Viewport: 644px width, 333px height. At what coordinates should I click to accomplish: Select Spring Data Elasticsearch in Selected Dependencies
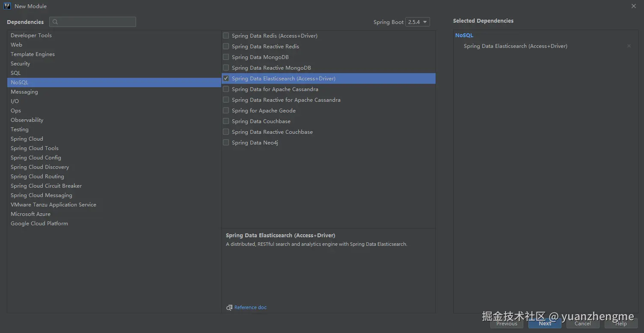516,46
